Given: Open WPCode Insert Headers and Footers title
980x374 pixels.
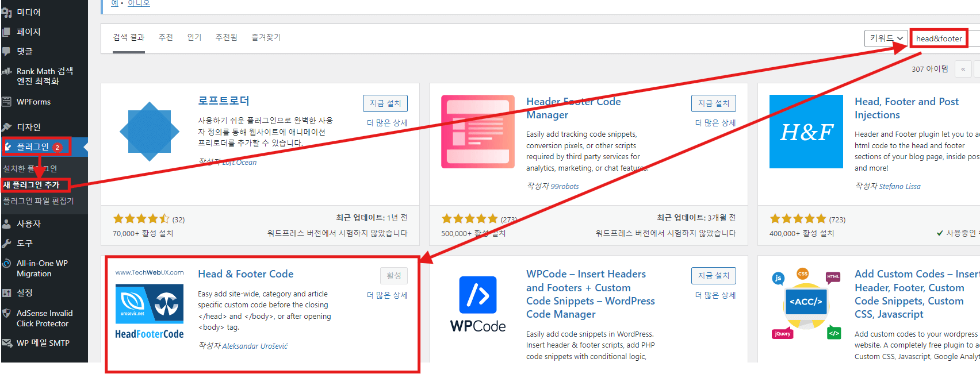Looking at the screenshot, I should tap(591, 294).
